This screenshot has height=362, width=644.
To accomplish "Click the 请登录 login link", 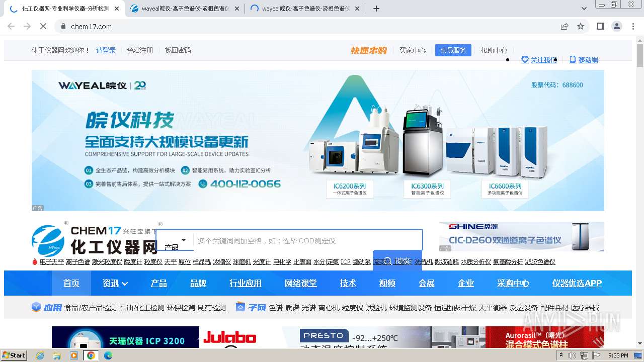I will [x=106, y=50].
